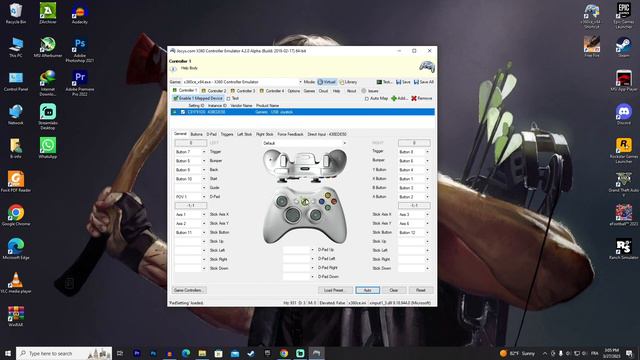Click the Save button
The width and height of the screenshot is (640, 360).
coord(403,82)
